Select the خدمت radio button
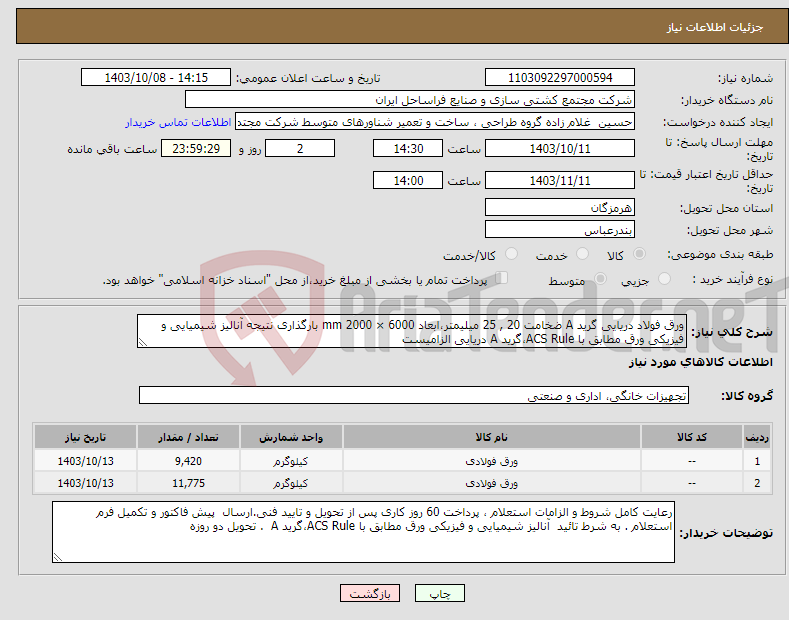Viewport: 789px width, 620px height. [582, 254]
